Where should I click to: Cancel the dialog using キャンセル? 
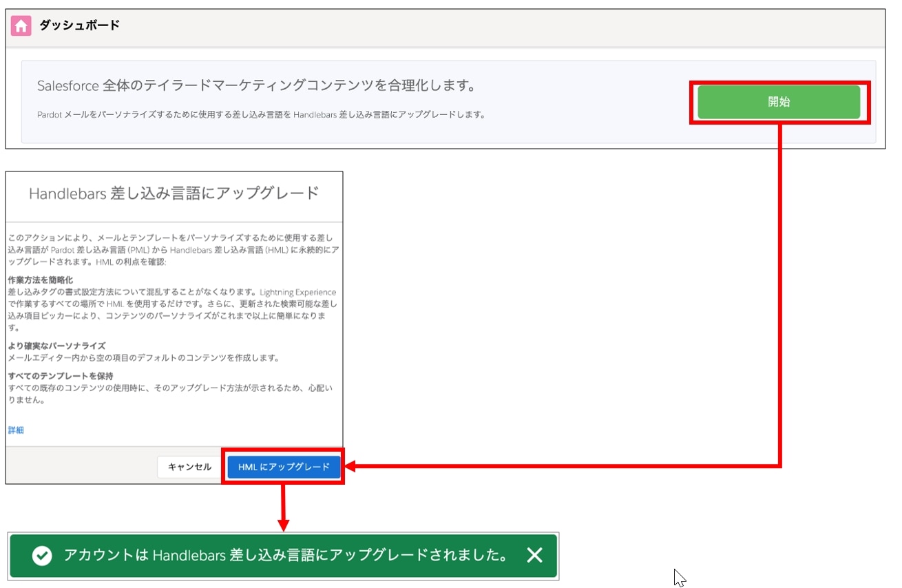(190, 467)
